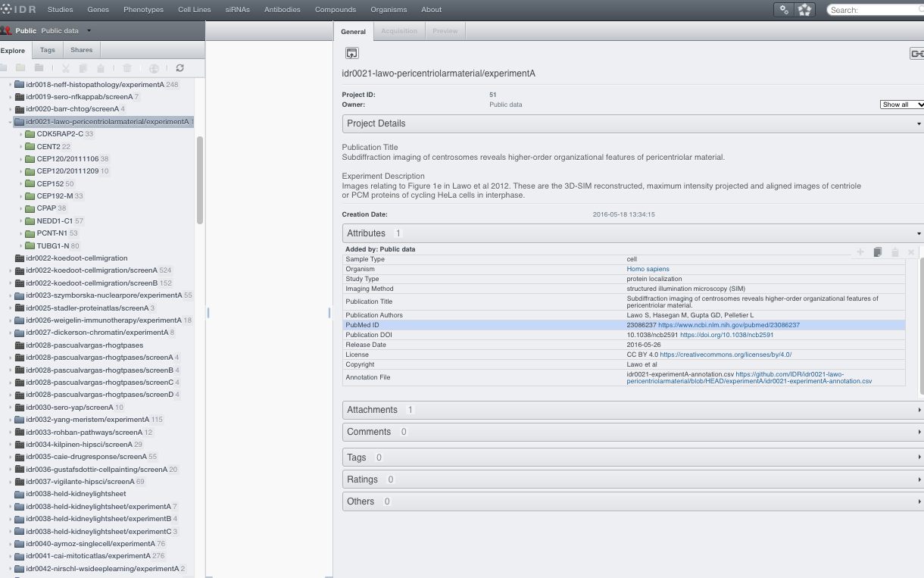Select idr0030-sero-yap/screenA in the tree
The image size is (924, 578).
click(74, 408)
